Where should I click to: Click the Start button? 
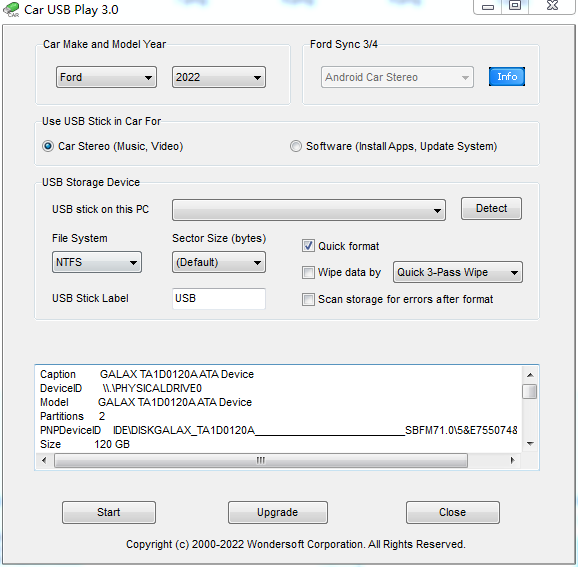pos(109,512)
